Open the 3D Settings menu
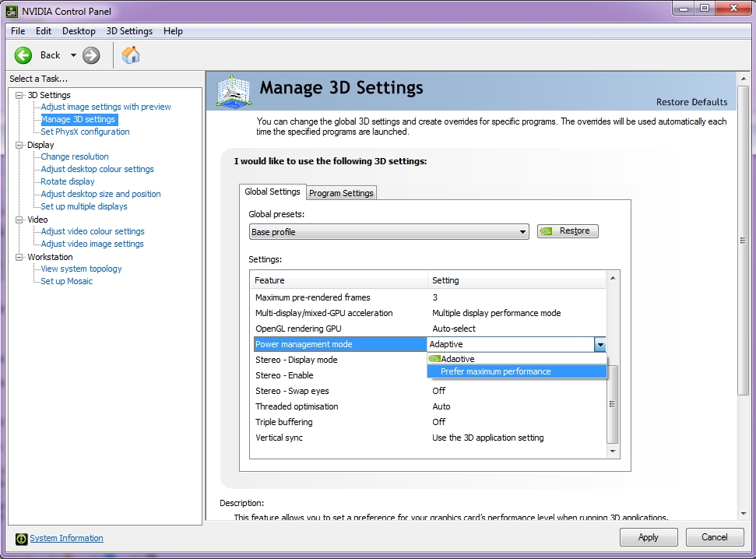 pos(129,31)
